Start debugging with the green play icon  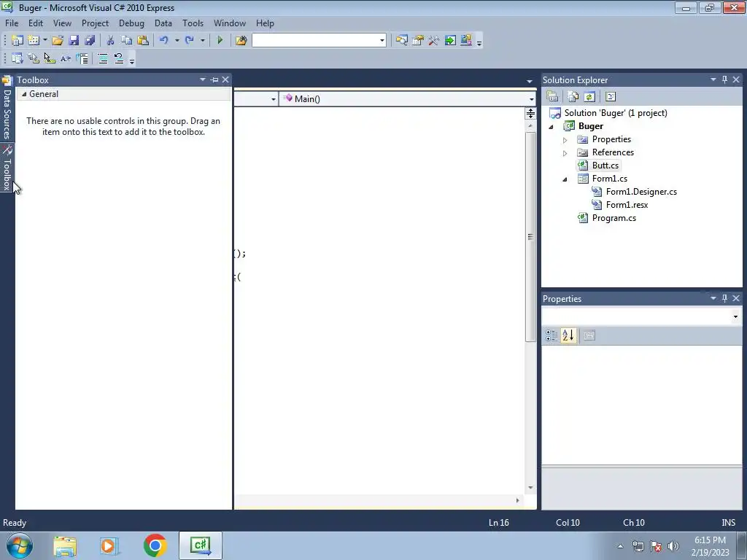[x=220, y=41]
